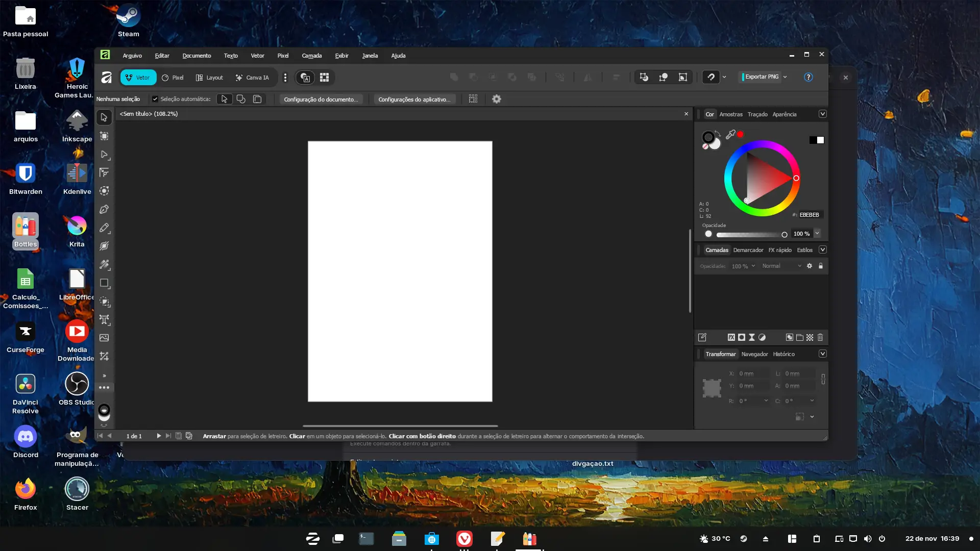Click Configuração do documento button
This screenshot has height=551, width=980.
coord(321,99)
